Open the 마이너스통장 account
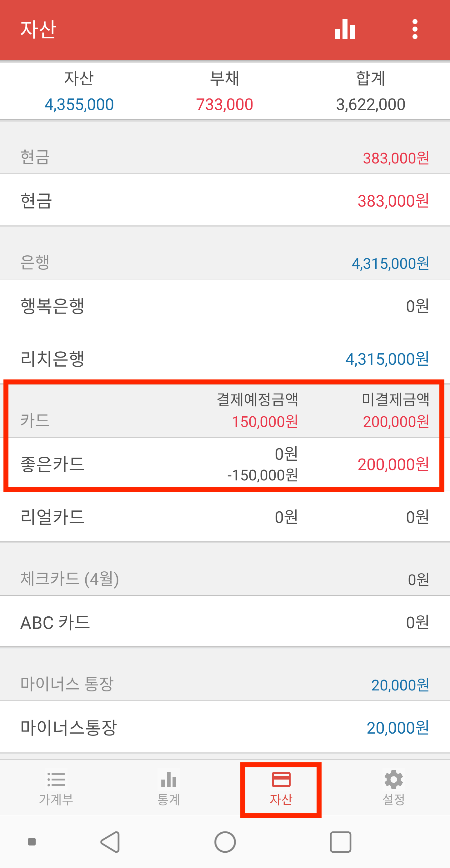450x868 pixels. click(x=225, y=727)
